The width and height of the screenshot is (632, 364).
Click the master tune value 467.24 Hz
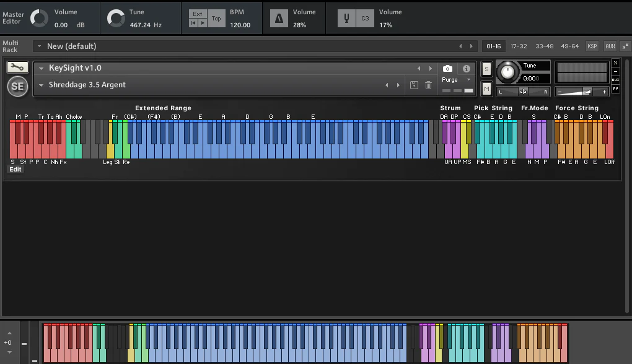click(x=146, y=25)
